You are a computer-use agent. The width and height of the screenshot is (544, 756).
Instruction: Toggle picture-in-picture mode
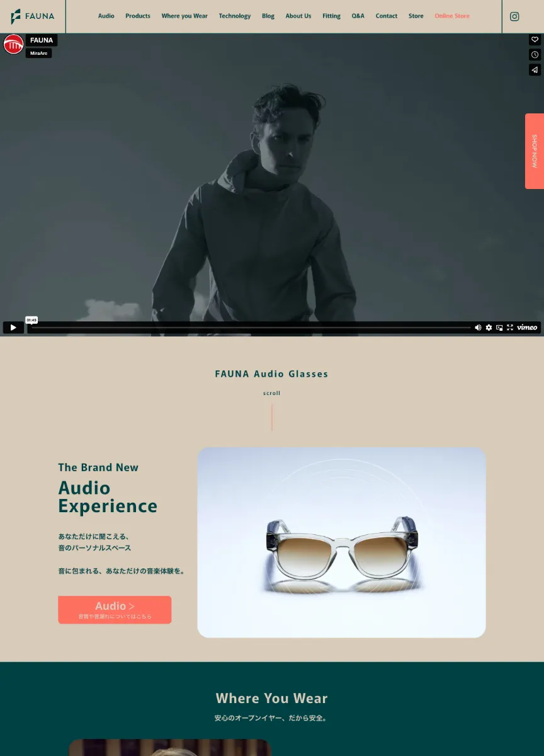point(499,328)
